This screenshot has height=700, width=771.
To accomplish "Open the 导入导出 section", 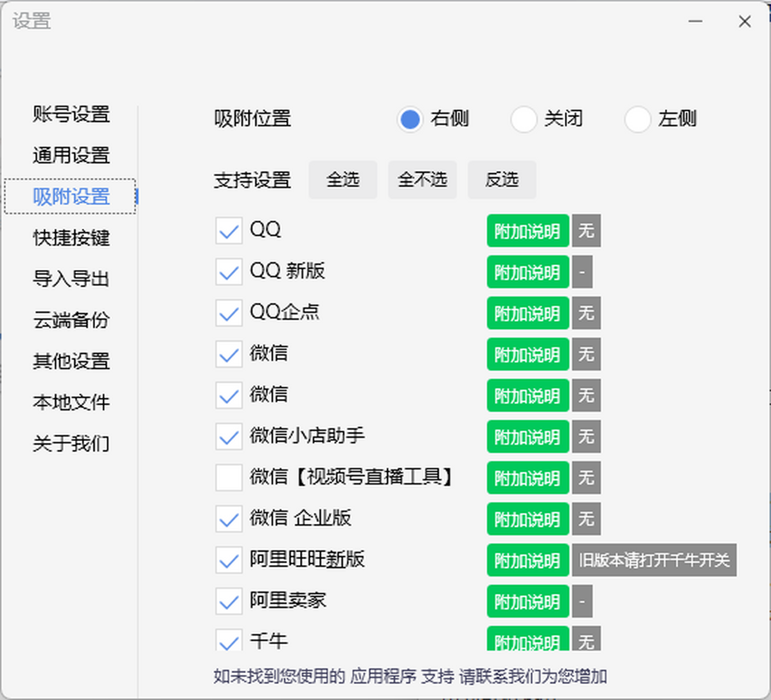I will 71,279.
